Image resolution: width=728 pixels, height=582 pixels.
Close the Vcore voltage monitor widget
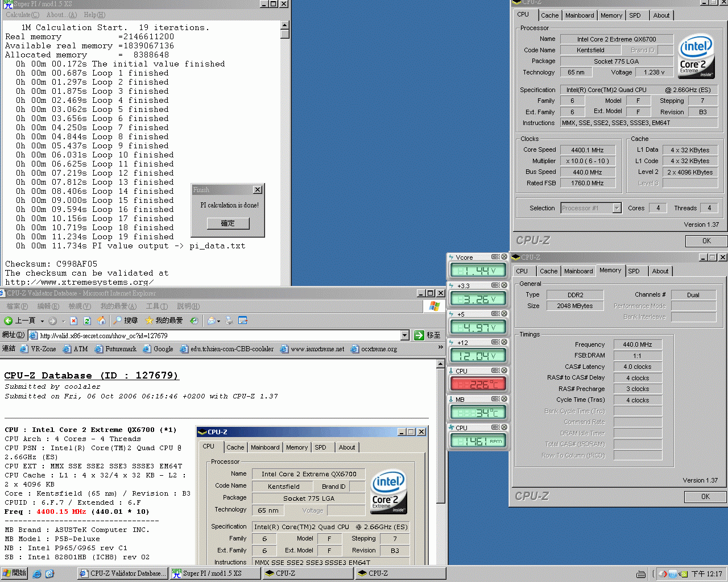tap(504, 257)
